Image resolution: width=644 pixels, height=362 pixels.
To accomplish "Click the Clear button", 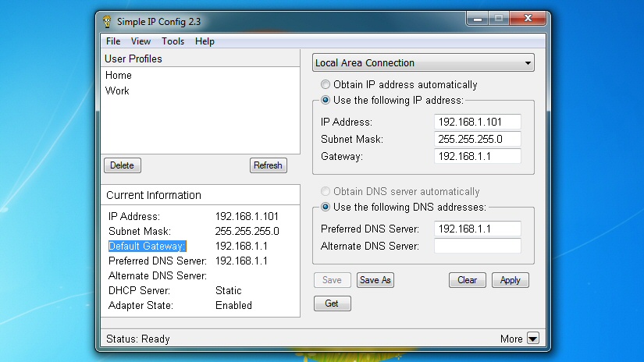I will click(468, 280).
